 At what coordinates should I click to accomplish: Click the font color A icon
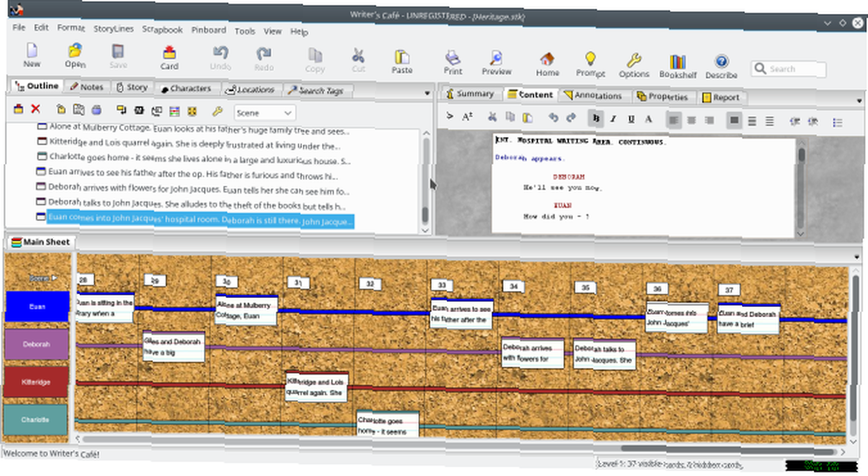pyautogui.click(x=648, y=119)
